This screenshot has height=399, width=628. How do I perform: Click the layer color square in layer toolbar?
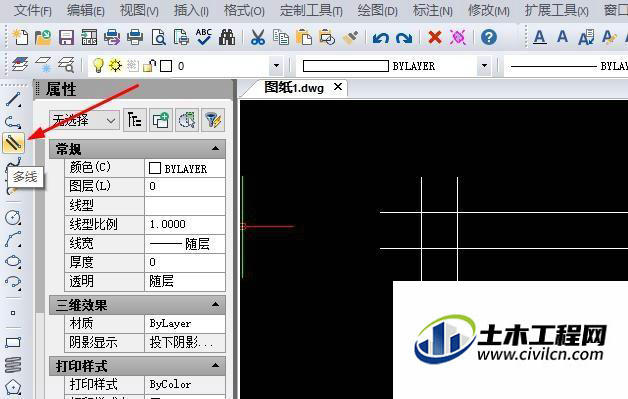tap(166, 66)
